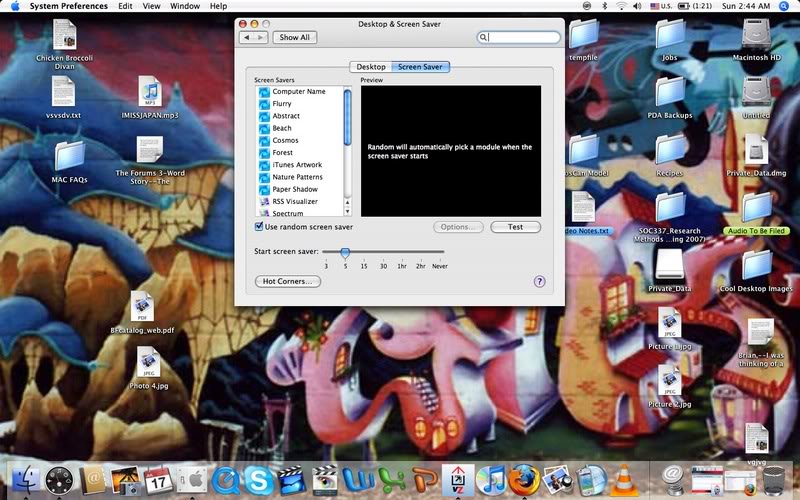Click the menu bar clock Sun 2:44 AM
The image size is (800, 500).
745,6
